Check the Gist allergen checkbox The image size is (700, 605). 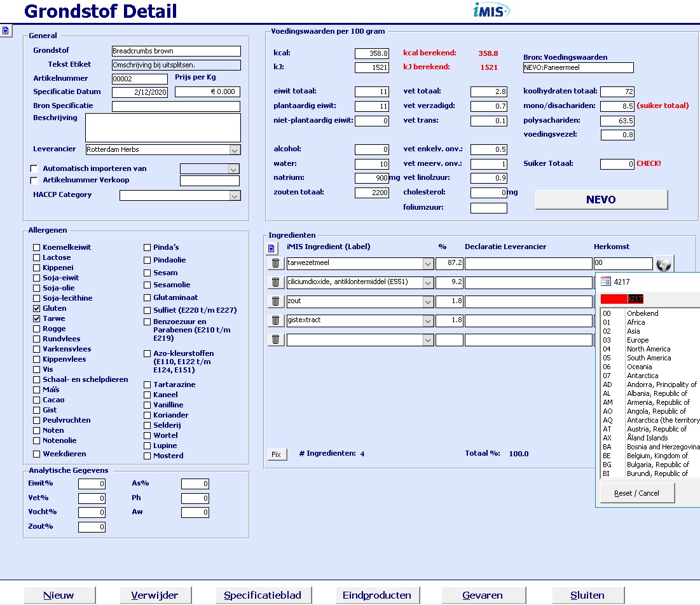pos(37,410)
